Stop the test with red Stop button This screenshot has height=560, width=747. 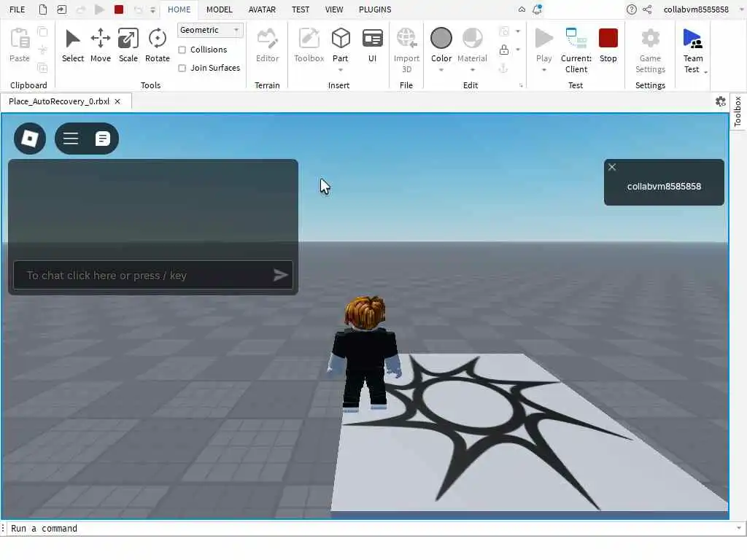[608, 39]
